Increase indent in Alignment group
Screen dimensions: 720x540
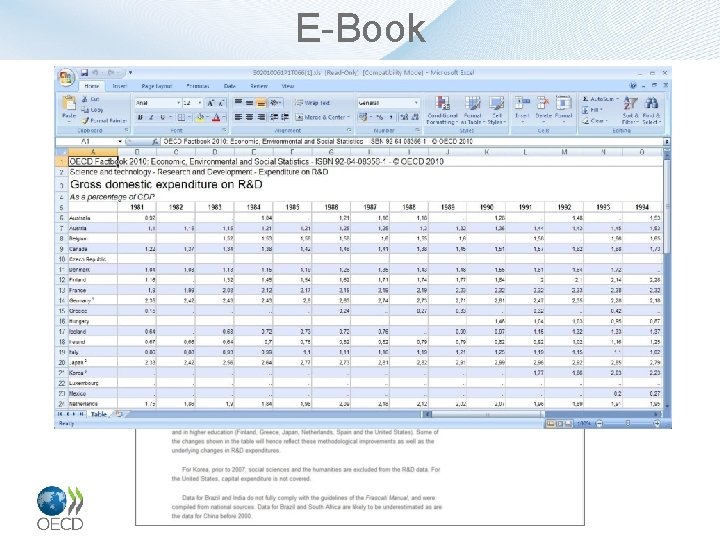click(285, 118)
